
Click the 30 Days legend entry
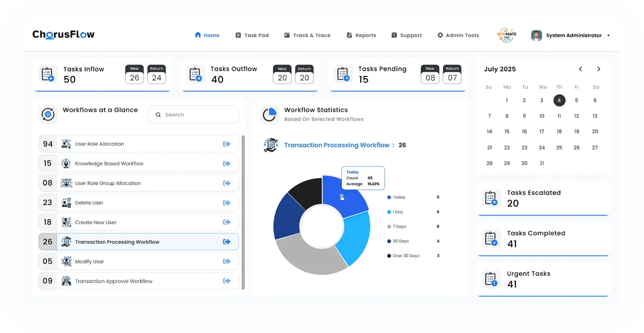(413, 241)
